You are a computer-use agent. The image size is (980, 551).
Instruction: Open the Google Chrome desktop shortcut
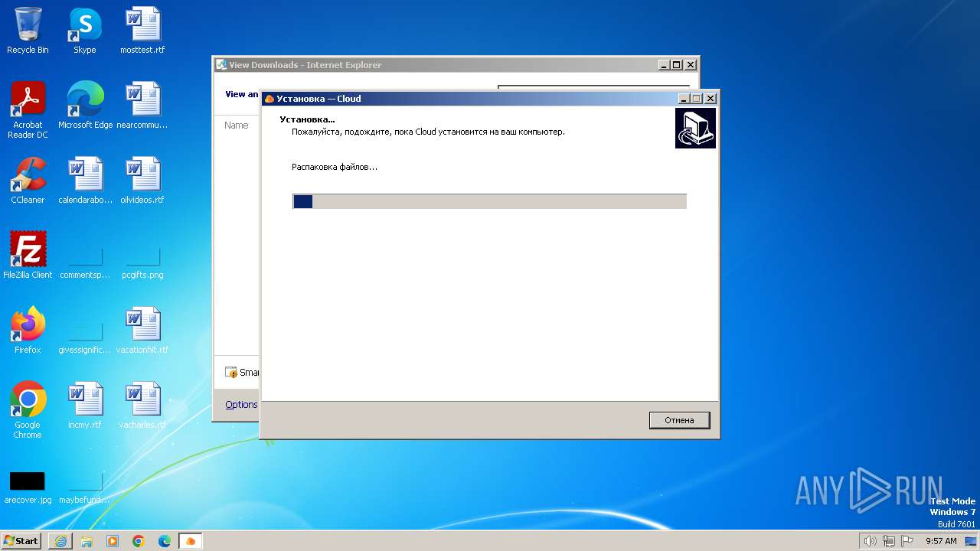click(x=28, y=410)
